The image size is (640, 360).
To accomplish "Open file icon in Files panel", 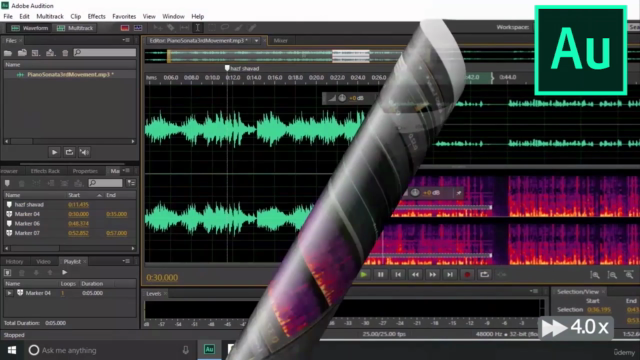I will 8,53.
